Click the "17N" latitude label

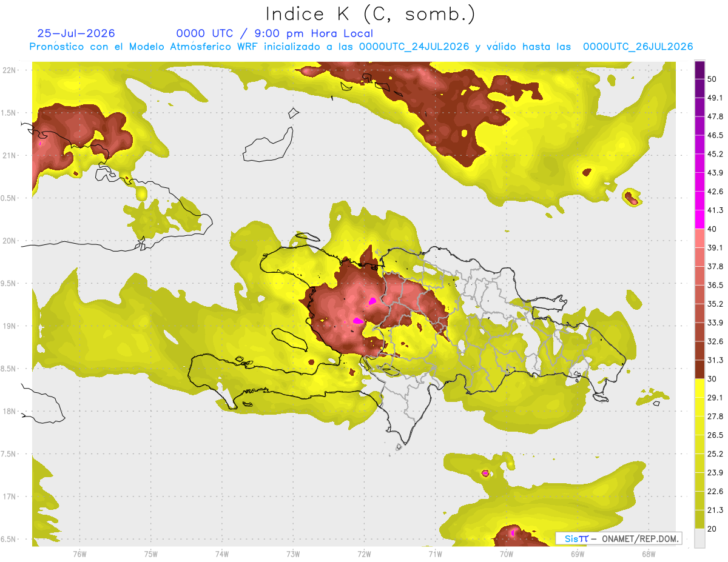[x=9, y=497]
